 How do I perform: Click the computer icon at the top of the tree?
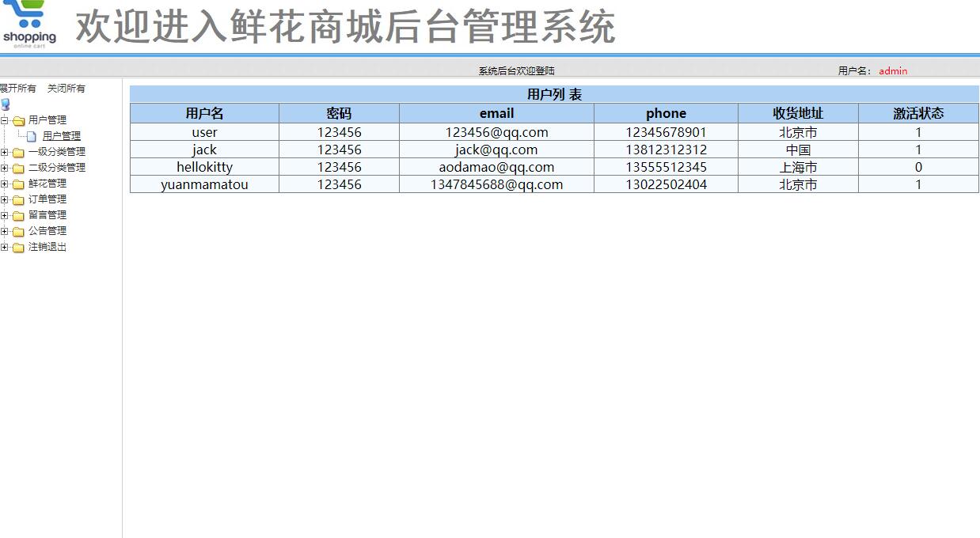6,104
